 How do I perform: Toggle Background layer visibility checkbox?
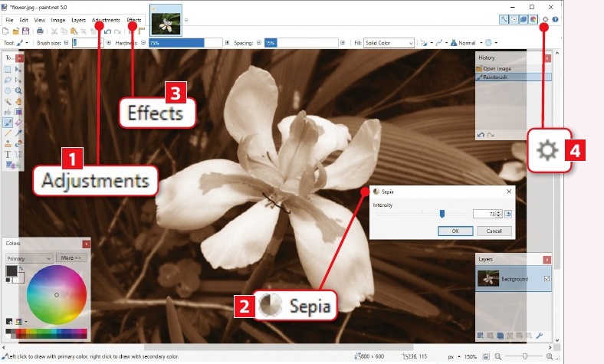click(x=546, y=279)
